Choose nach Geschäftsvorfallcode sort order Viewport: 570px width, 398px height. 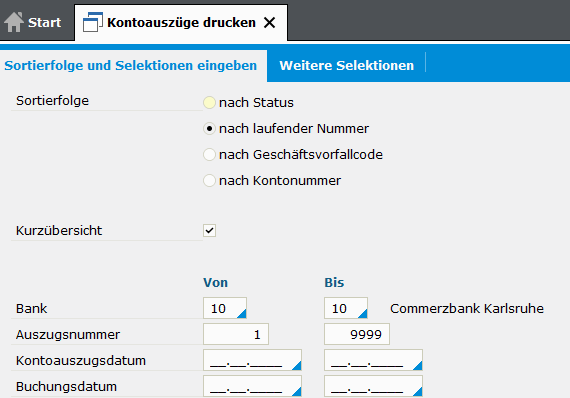coord(209,154)
